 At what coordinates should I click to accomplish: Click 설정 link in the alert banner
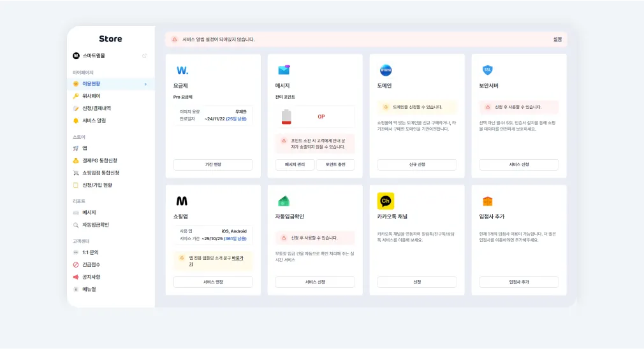click(557, 39)
